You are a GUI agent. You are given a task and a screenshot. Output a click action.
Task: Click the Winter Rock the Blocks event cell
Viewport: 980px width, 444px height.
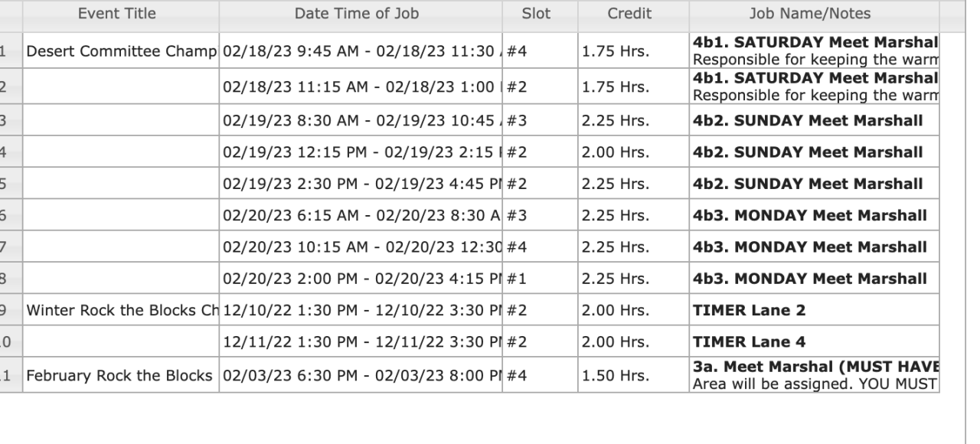pos(121,312)
